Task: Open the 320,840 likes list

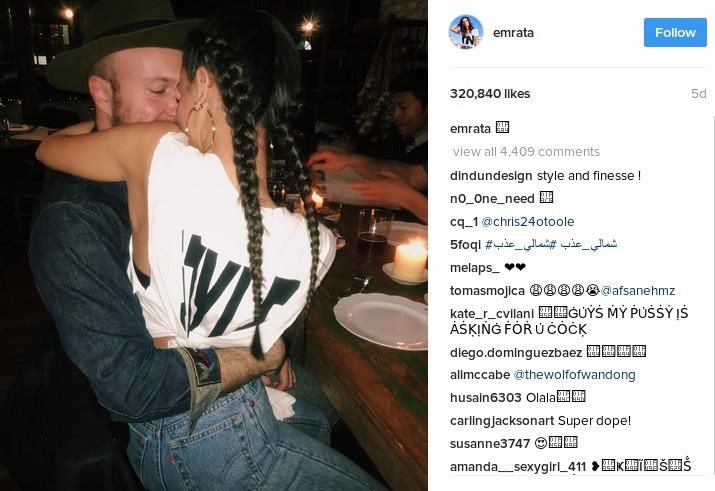Action: pyautogui.click(x=490, y=94)
